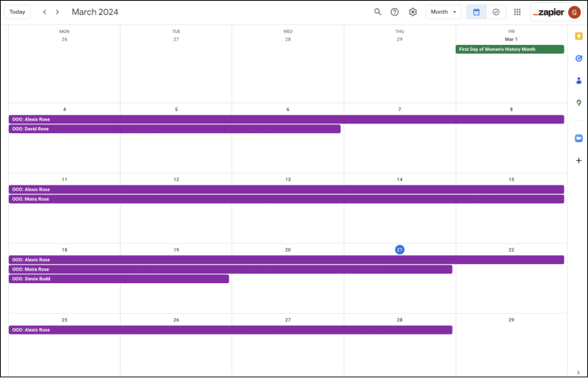The image size is (588, 378).
Task: Open the OOO: Stevie Budd event
Action: click(118, 279)
